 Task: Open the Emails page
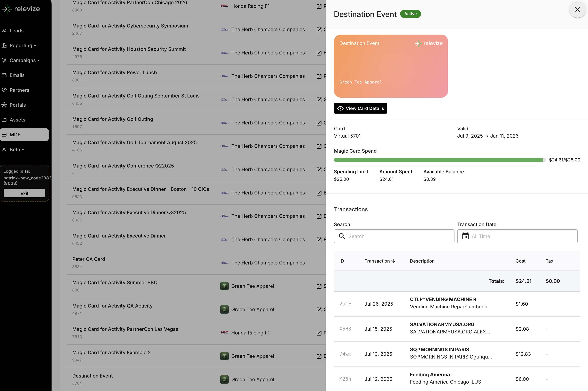[x=17, y=75]
